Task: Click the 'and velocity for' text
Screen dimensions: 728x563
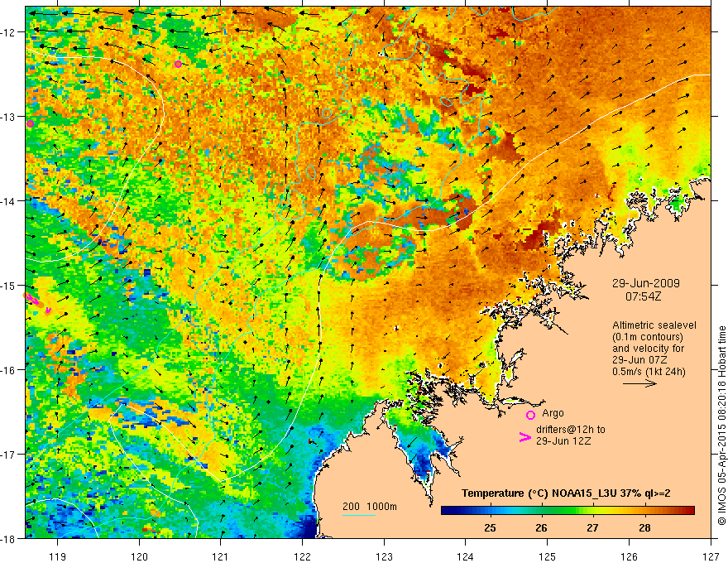Action: 648,349
